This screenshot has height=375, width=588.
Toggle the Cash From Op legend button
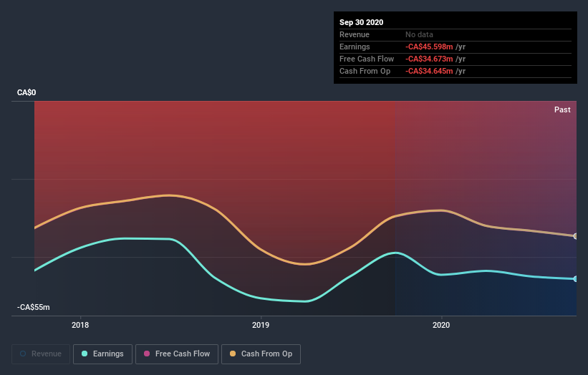[x=261, y=354]
